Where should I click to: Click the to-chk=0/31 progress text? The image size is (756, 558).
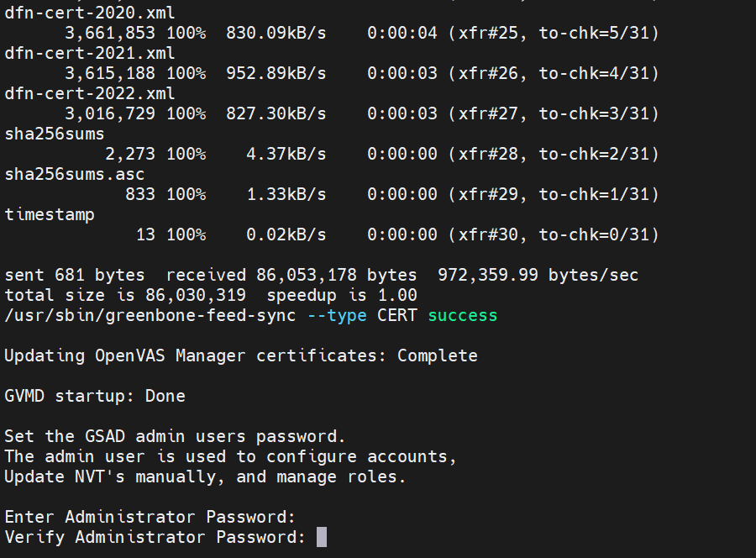(598, 234)
